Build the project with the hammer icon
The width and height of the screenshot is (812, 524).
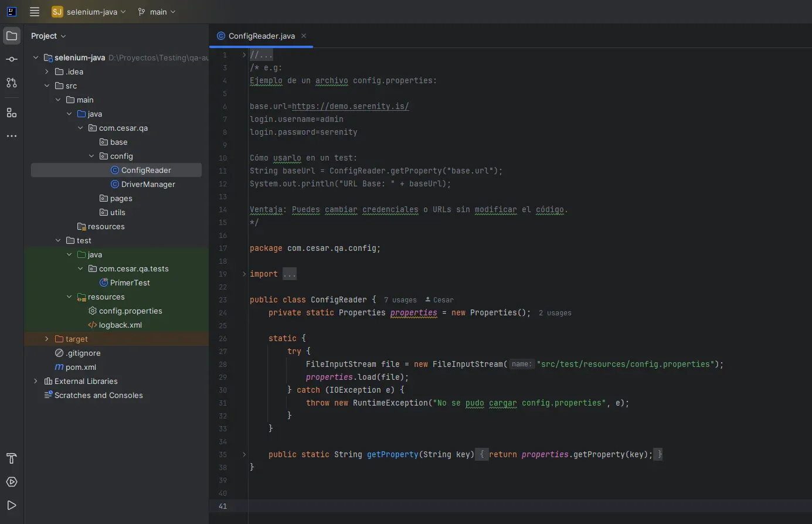(12, 459)
